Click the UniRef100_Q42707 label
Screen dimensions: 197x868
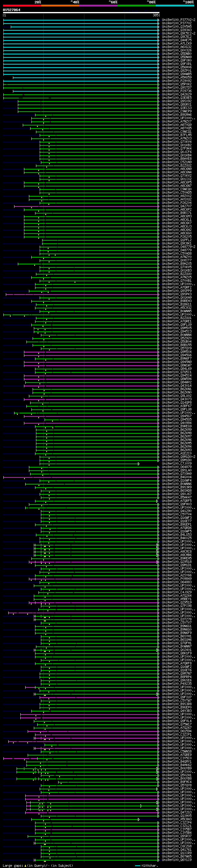click(x=177, y=206)
